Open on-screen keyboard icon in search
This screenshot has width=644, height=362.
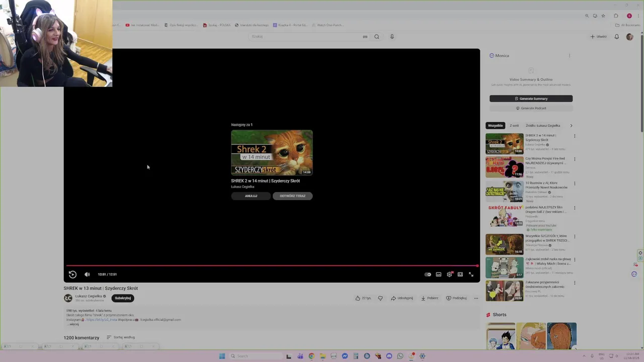click(365, 37)
